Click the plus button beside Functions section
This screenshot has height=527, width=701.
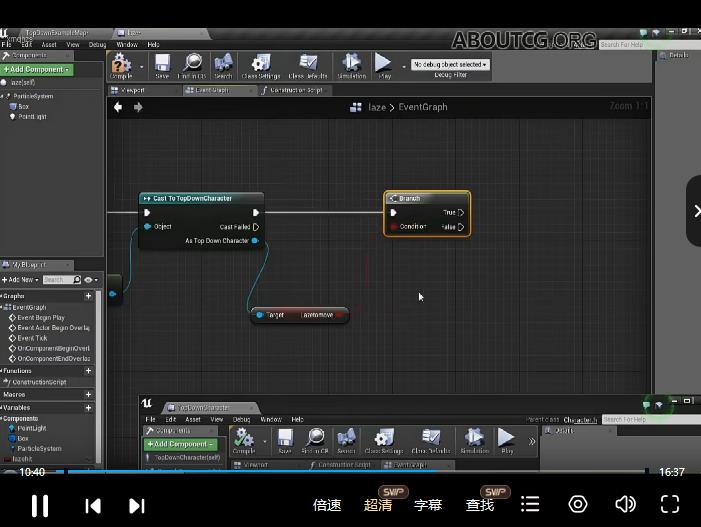[x=88, y=371]
